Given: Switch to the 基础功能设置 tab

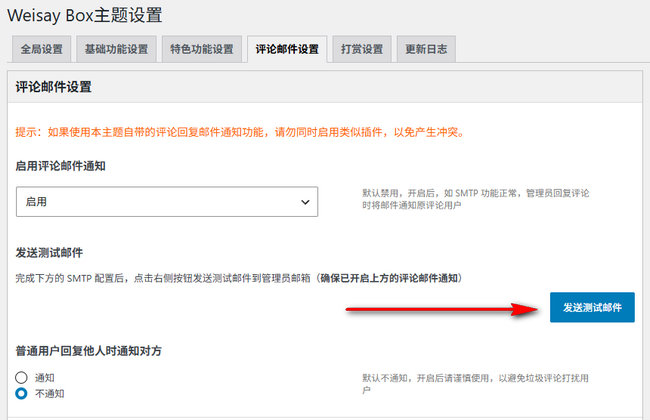Looking at the screenshot, I should (116, 49).
